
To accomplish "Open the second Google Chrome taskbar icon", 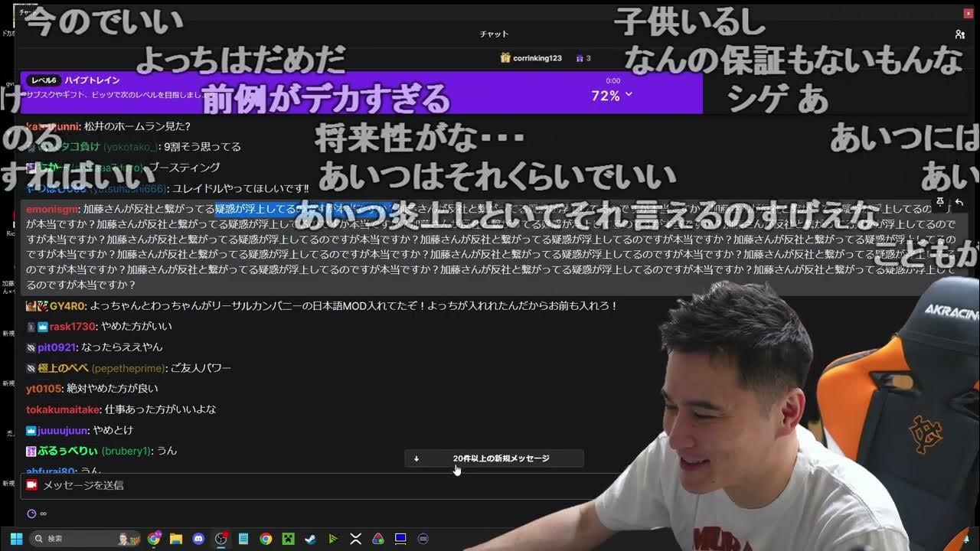I will click(266, 539).
